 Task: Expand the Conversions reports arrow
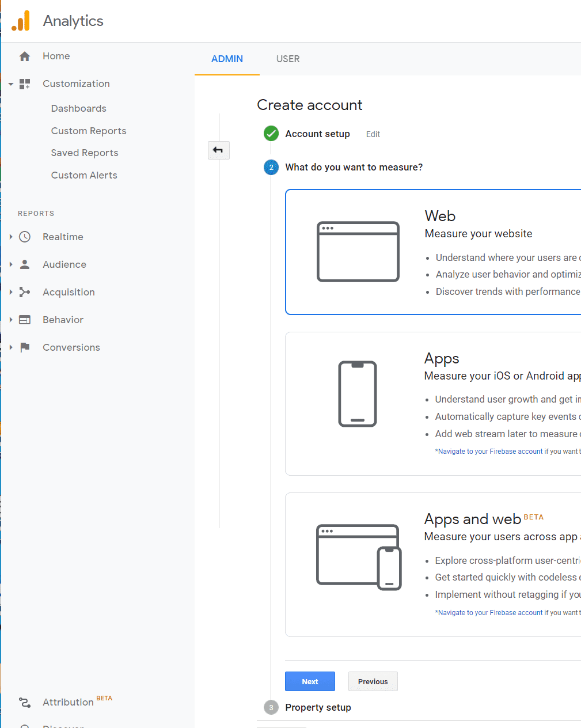click(10, 347)
